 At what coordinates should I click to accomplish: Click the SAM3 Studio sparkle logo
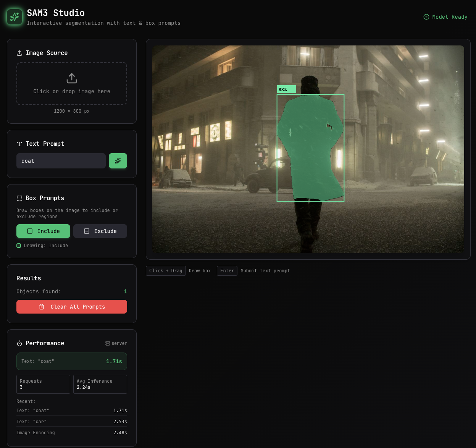[15, 17]
